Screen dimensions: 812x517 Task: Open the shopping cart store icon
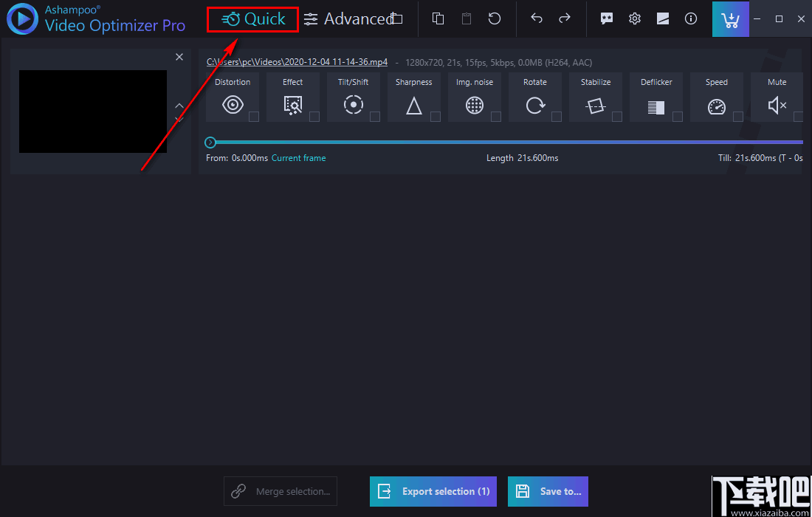(731, 18)
